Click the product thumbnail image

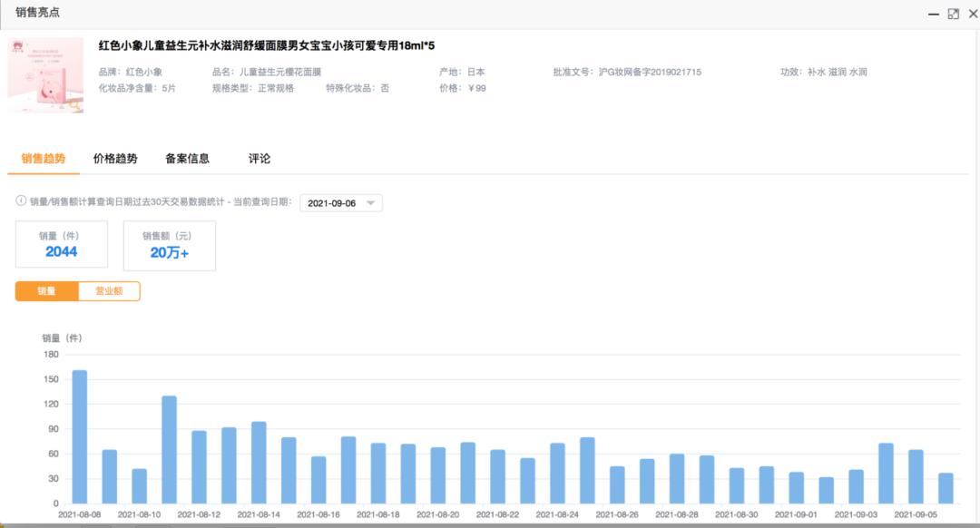pos(45,75)
